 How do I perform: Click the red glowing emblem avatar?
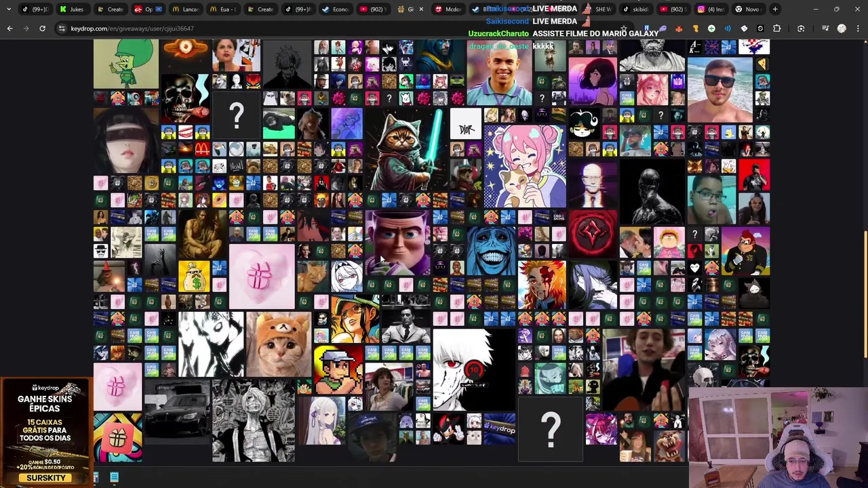593,234
